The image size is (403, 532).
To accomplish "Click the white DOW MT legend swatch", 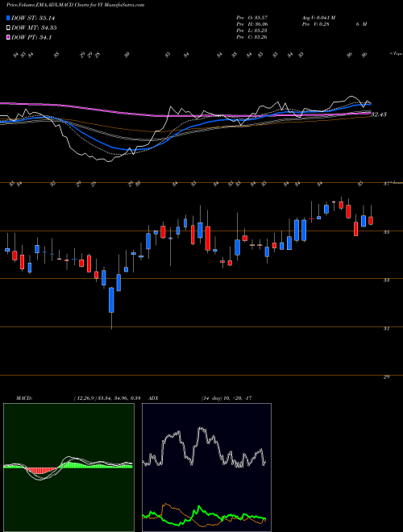I will pyautogui.click(x=8, y=27).
